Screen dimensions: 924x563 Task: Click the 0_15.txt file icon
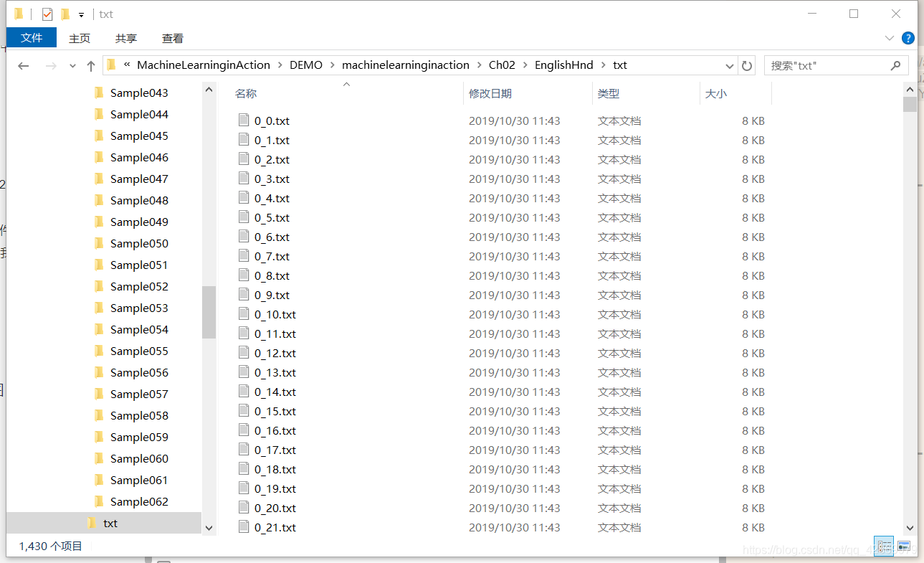point(244,411)
